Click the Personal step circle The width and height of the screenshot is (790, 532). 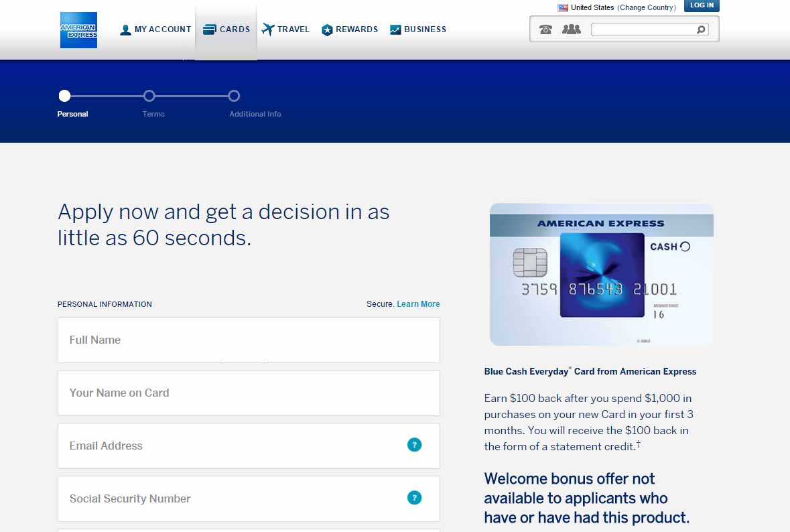click(64, 96)
